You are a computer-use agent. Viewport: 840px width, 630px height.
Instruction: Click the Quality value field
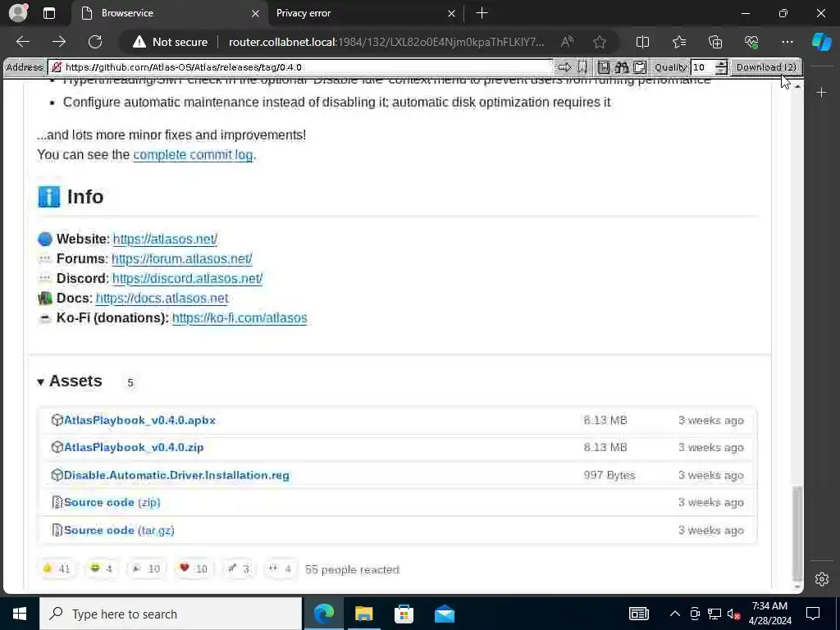coord(703,67)
